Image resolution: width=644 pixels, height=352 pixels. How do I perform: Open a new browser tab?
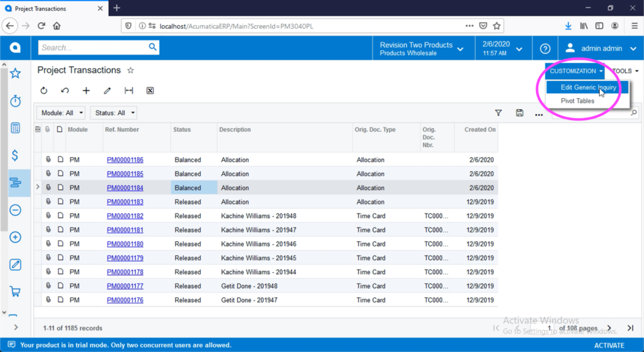click(116, 8)
